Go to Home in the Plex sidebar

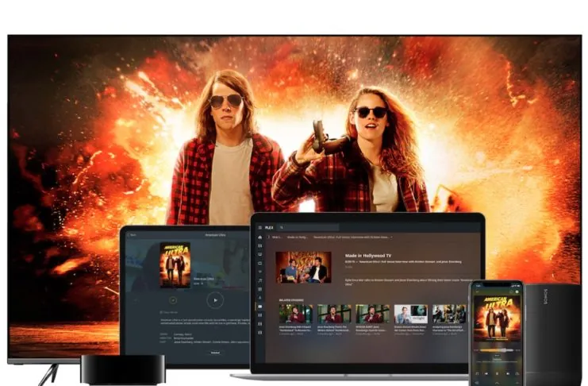[x=259, y=237]
